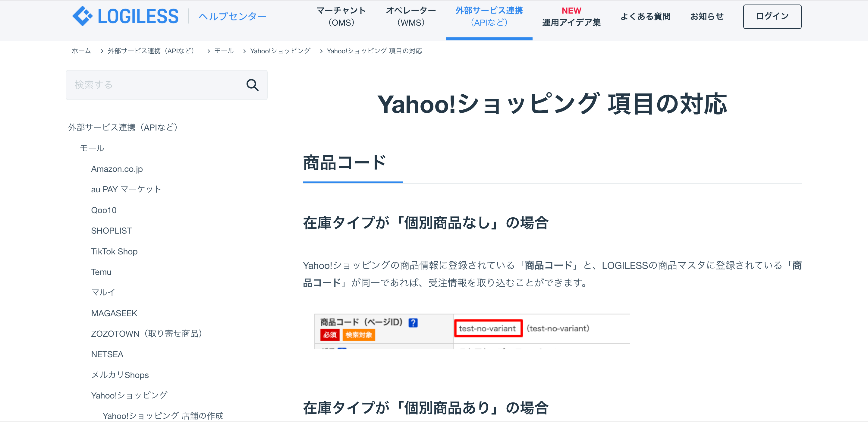Select the 外部サービス連携 (APIなど) tab
The height and width of the screenshot is (422, 868).
coord(489,17)
